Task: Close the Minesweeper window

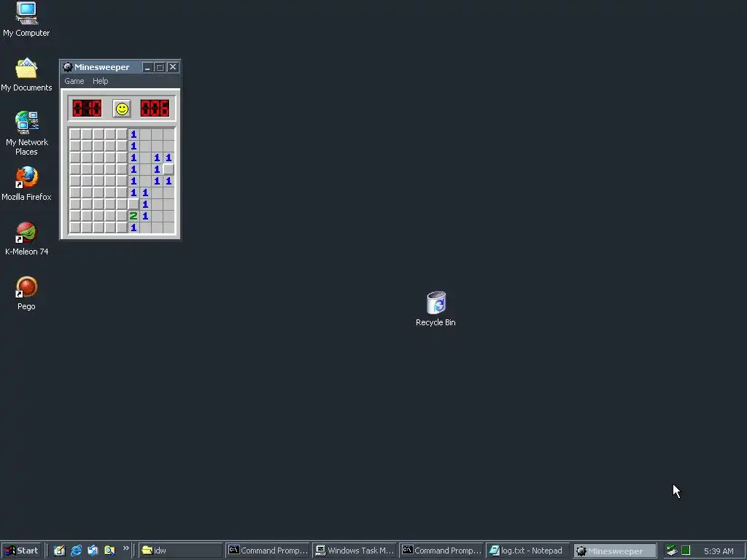Action: (173, 67)
